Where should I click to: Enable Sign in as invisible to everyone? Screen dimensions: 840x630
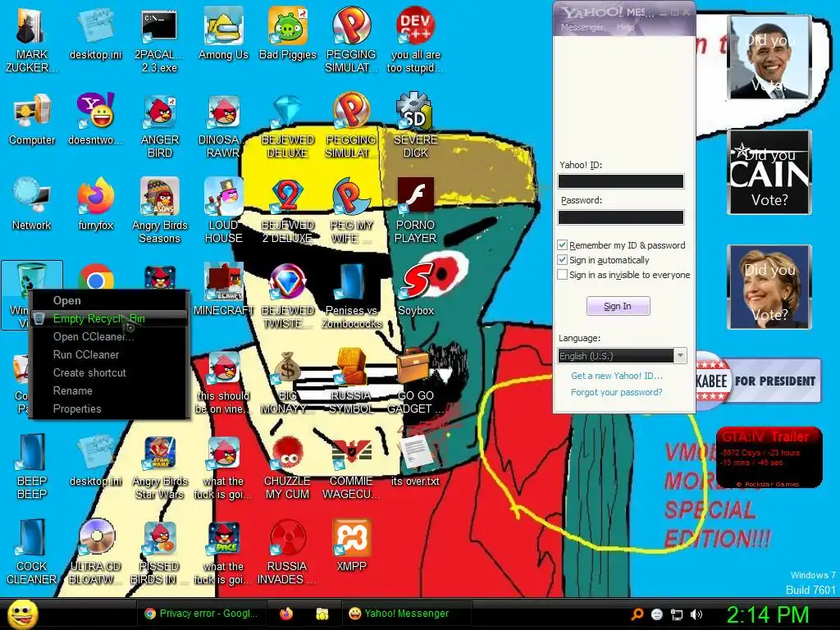click(562, 275)
